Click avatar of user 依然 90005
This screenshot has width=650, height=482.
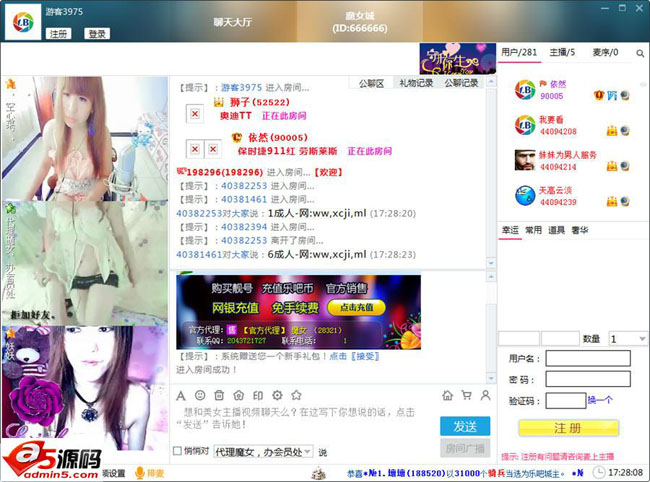[525, 90]
